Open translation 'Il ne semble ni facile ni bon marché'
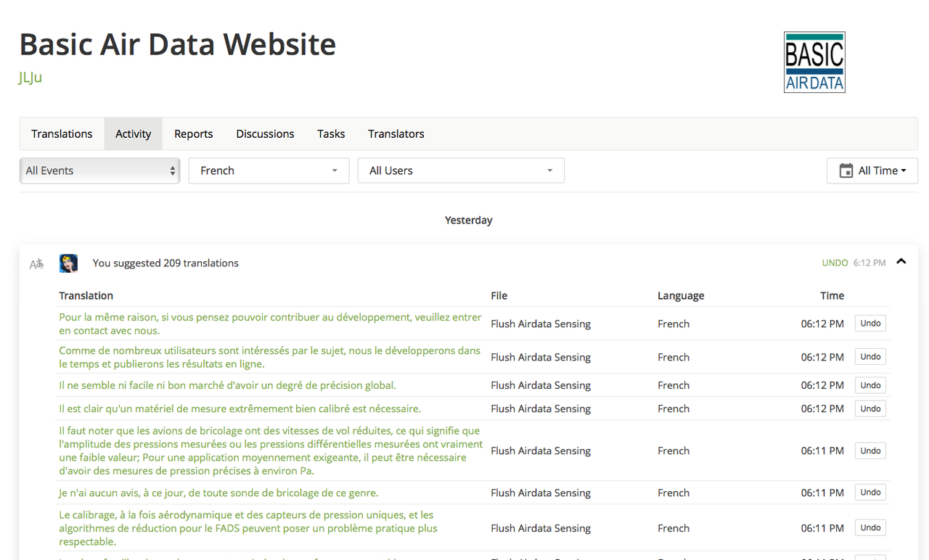This screenshot has width=929, height=560. (x=227, y=385)
